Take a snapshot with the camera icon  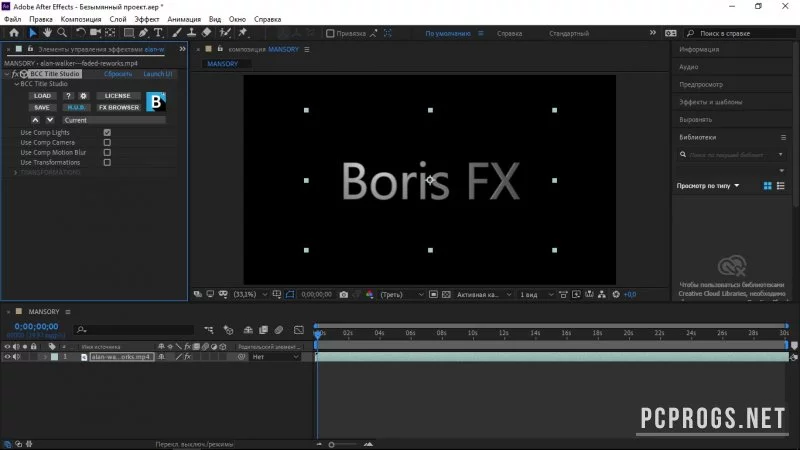tap(344, 294)
